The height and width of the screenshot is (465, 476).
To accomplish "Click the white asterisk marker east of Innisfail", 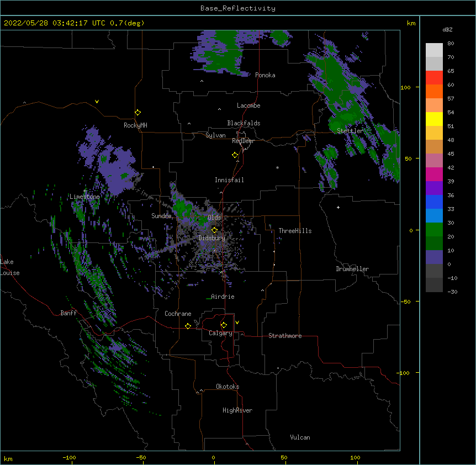I will 277,167.
